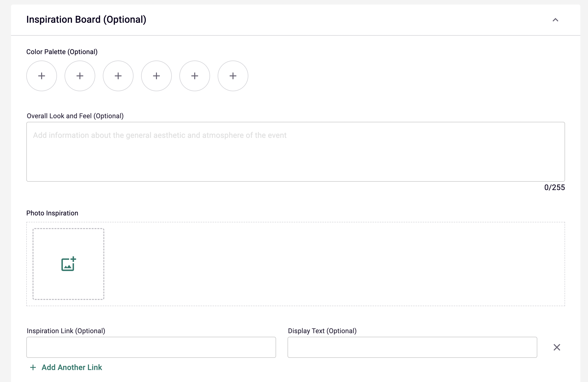Collapse the Inspiration Board section
Screen dimensions: 588x382
555,20
